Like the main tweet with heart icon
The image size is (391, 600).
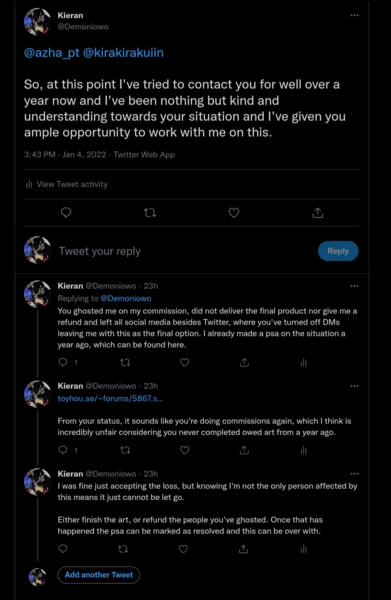point(234,212)
